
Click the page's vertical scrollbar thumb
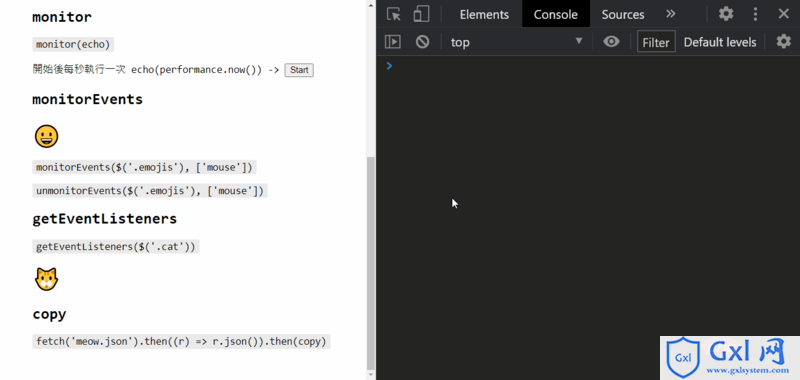(x=371, y=262)
